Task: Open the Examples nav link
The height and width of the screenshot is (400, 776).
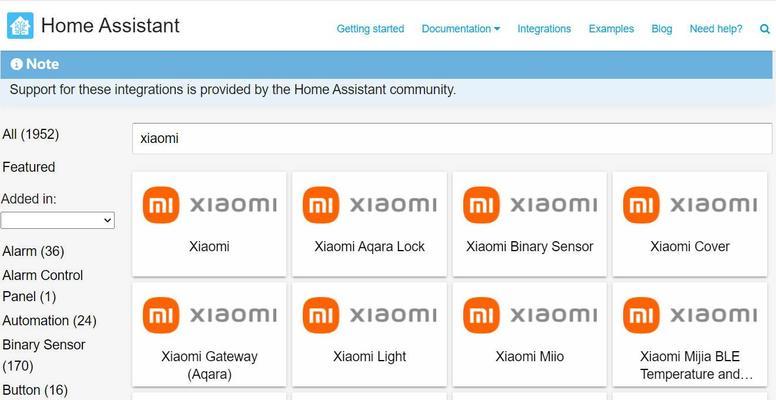Action: point(611,29)
